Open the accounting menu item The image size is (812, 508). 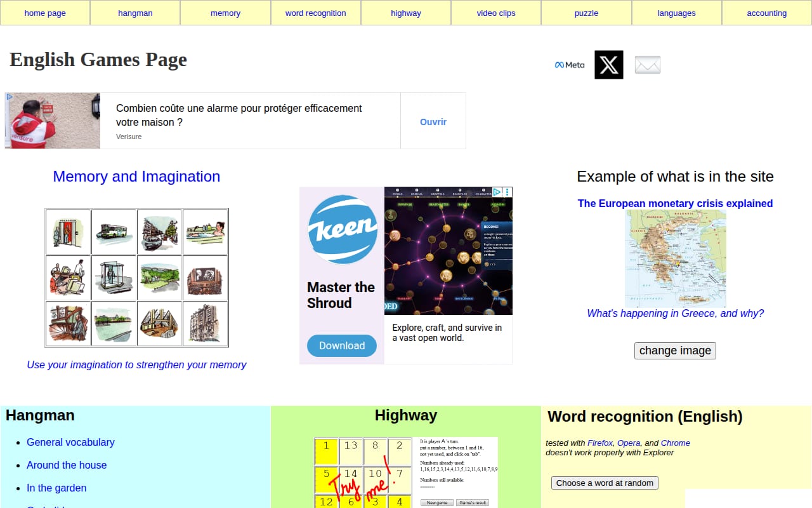coord(767,13)
